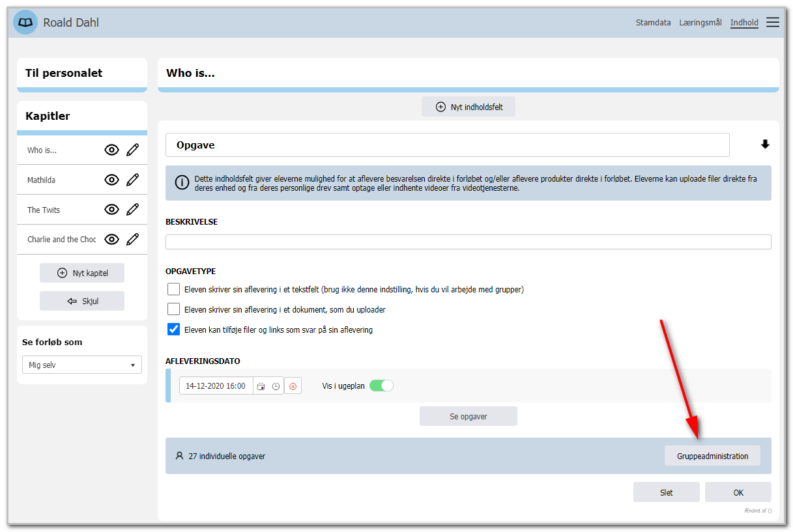Edit the Mathilda chapter with pencil icon

point(133,180)
